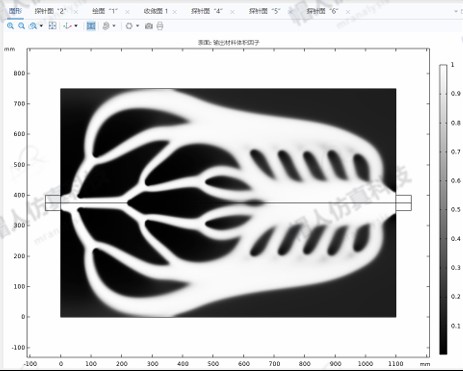Viewport: 463px width, 371px height.
Task: Close the 探针图 "4" tab
Action: pos(232,12)
